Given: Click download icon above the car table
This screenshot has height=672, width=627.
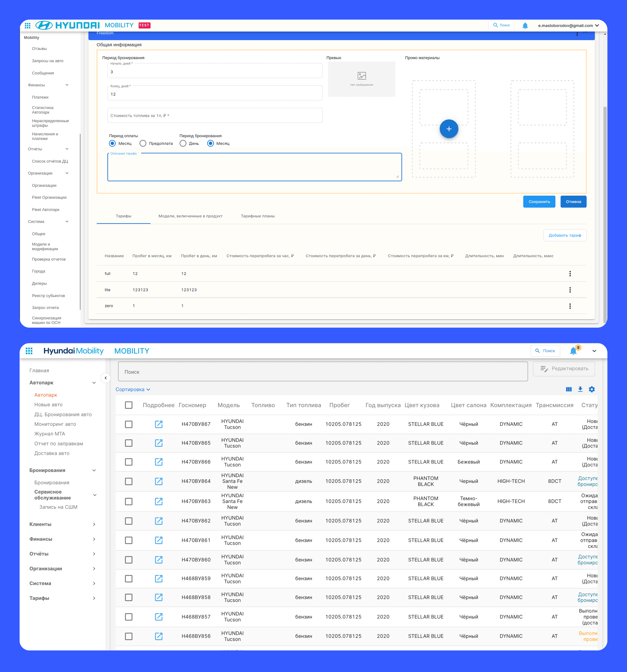Looking at the screenshot, I should [x=580, y=389].
